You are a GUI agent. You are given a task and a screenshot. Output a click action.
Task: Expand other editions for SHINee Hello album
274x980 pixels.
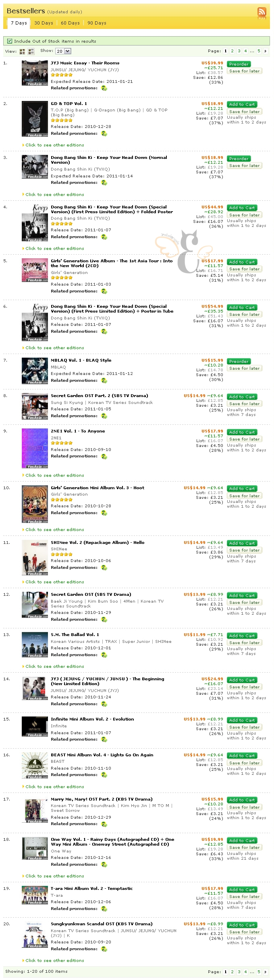(x=54, y=582)
